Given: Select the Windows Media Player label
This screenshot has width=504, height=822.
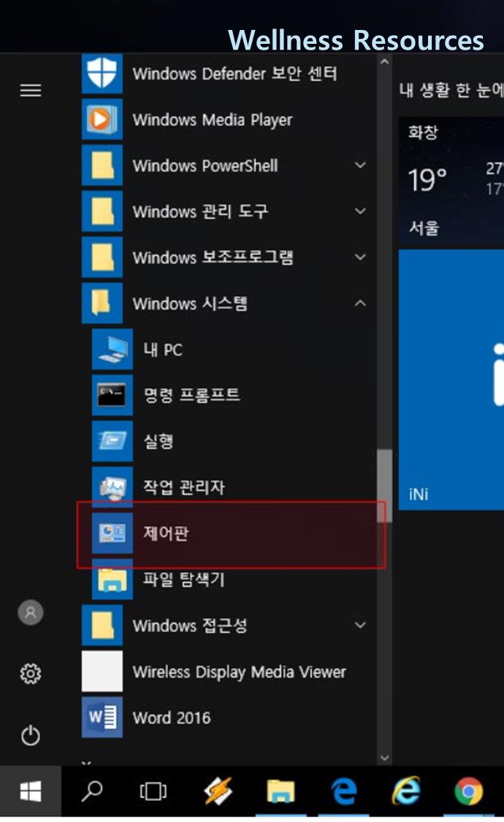Looking at the screenshot, I should pyautogui.click(x=212, y=120).
